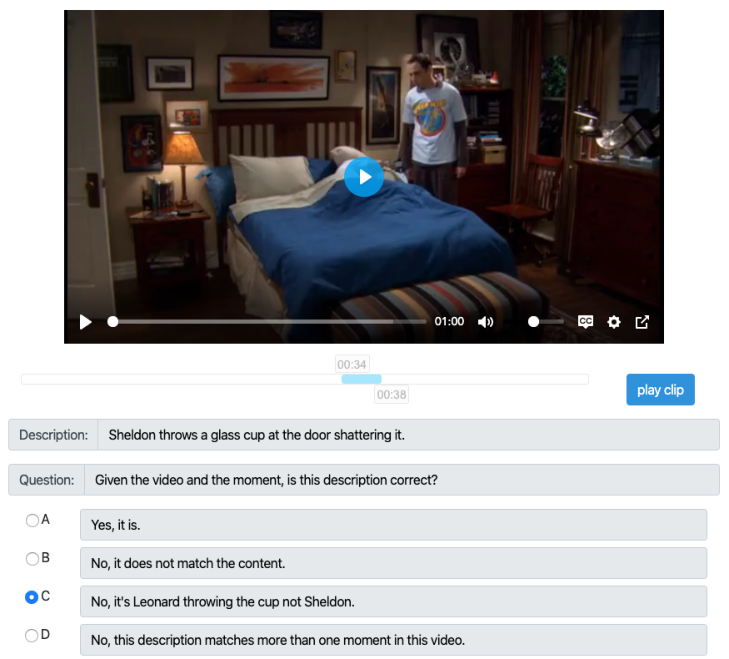This screenshot has width=729, height=659.
Task: Click the highlighted clip segment on the timeline
Action: (x=361, y=379)
